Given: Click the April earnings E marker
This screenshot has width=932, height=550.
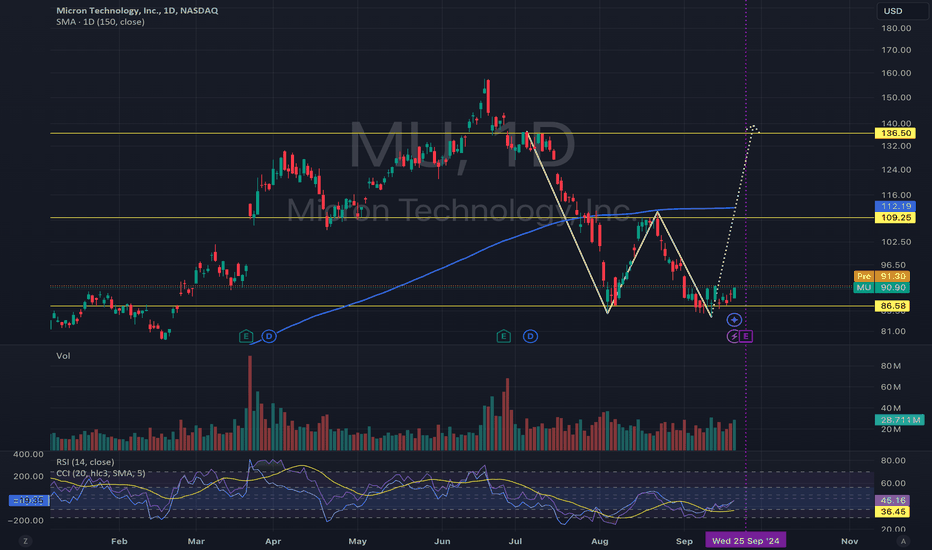Looking at the screenshot, I should [245, 337].
